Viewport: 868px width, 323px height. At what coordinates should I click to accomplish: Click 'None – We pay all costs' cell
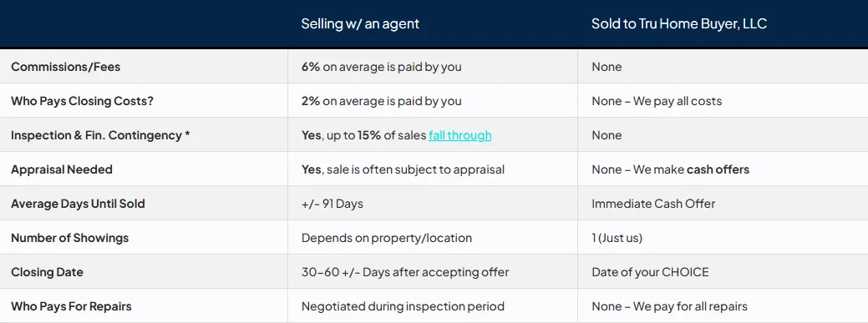pyautogui.click(x=657, y=101)
